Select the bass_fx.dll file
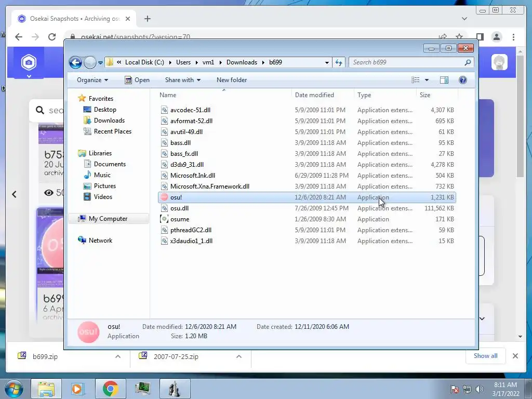This screenshot has height=399, width=532. [184, 154]
